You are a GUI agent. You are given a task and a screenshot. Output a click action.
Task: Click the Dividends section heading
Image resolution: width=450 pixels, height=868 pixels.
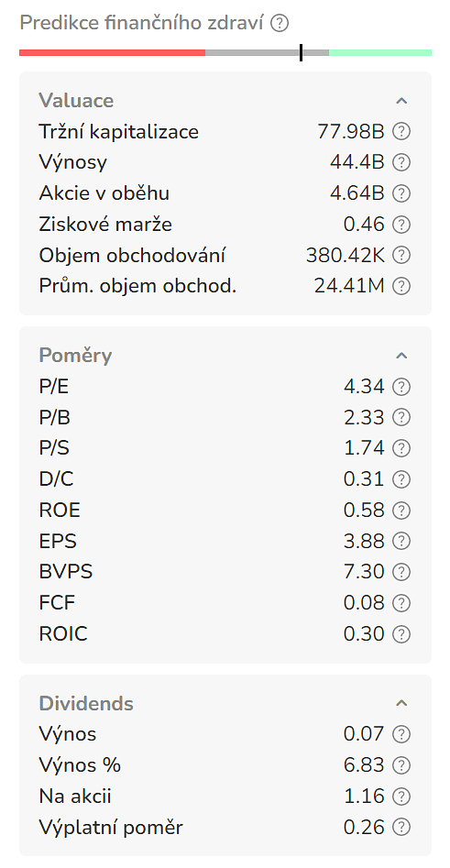pyautogui.click(x=86, y=704)
